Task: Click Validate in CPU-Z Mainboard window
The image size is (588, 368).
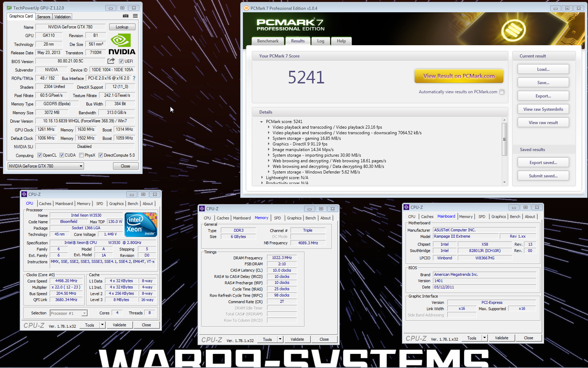Action: 502,338
